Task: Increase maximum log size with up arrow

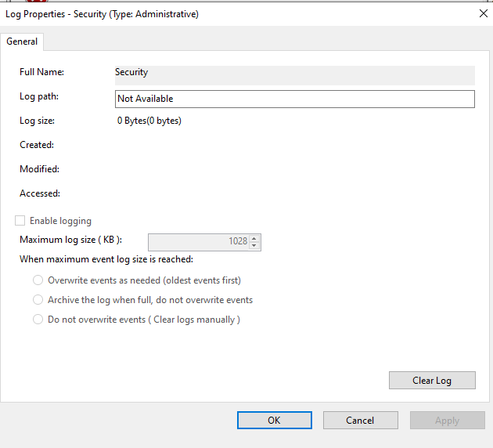Action: tap(255, 238)
